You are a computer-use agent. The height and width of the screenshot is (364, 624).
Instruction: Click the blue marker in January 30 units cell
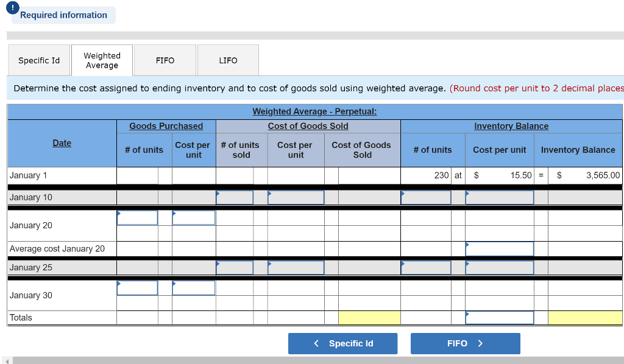[x=119, y=282]
